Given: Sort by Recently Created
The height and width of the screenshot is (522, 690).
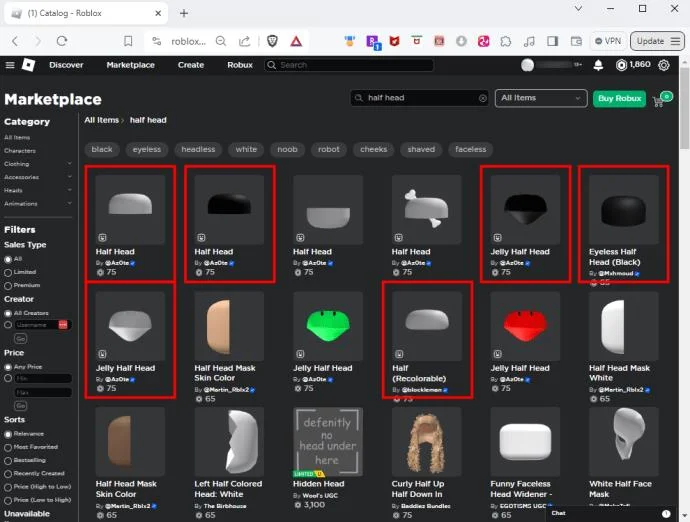Looking at the screenshot, I should (x=8, y=474).
